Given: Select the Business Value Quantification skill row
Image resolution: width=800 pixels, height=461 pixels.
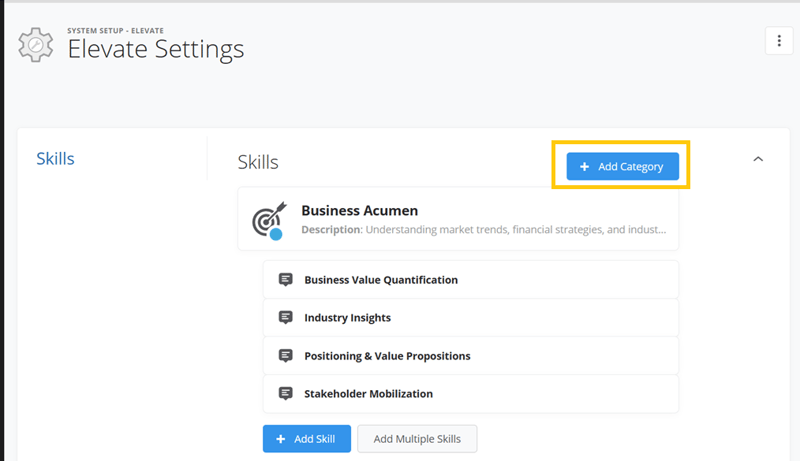Looking at the screenshot, I should click(x=471, y=279).
